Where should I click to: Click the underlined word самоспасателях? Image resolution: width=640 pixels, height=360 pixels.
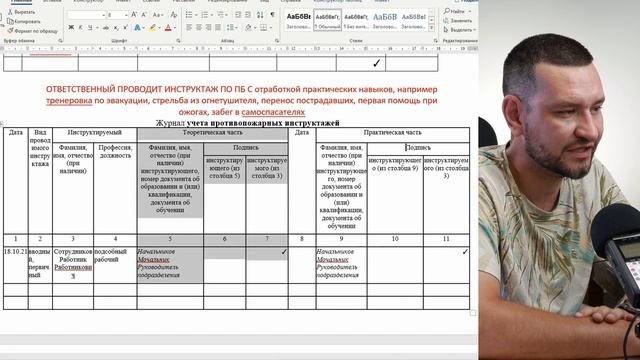(273, 112)
